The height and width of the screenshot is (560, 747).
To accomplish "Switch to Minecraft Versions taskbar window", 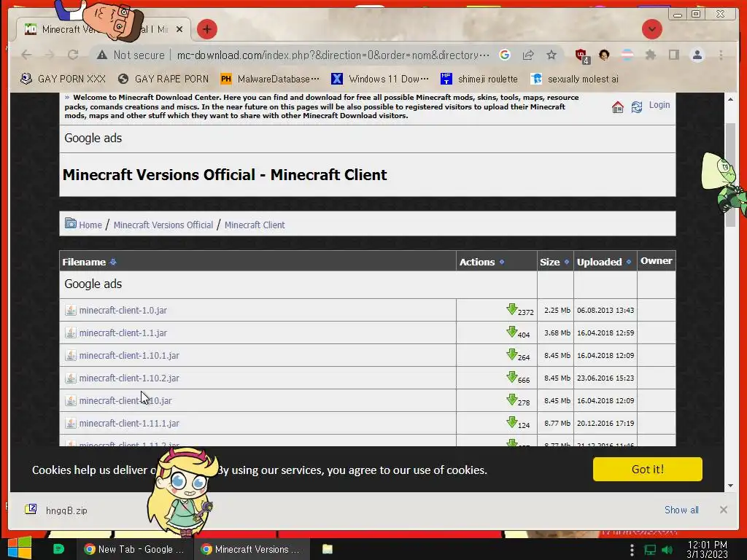I will coord(252,549).
